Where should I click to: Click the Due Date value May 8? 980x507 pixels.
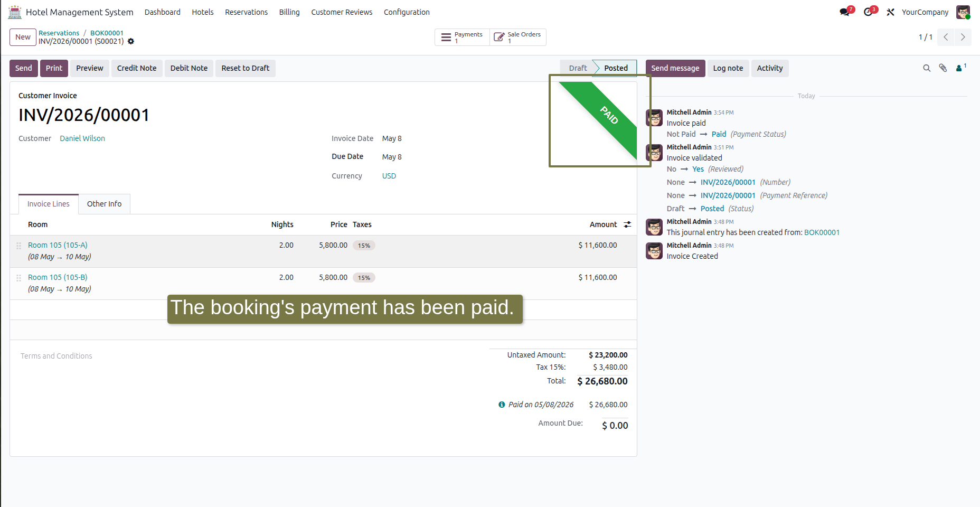click(x=392, y=157)
